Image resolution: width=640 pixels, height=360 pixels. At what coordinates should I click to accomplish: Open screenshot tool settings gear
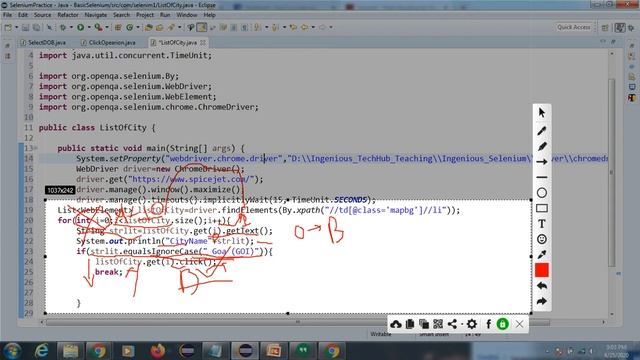tap(471, 324)
